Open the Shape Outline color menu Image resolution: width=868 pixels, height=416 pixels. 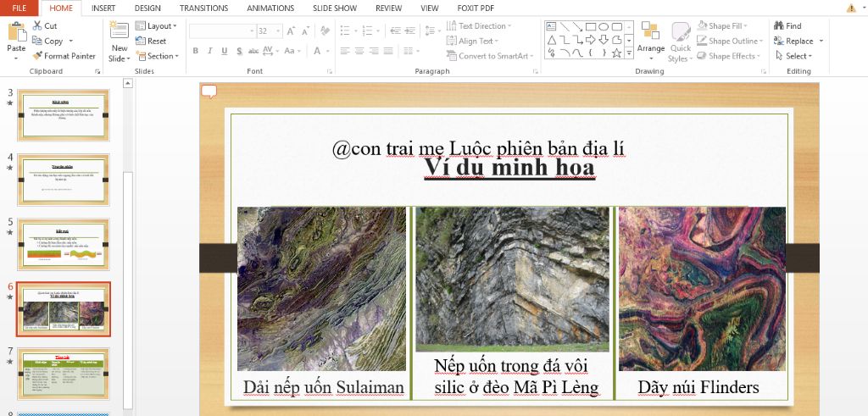pos(730,41)
